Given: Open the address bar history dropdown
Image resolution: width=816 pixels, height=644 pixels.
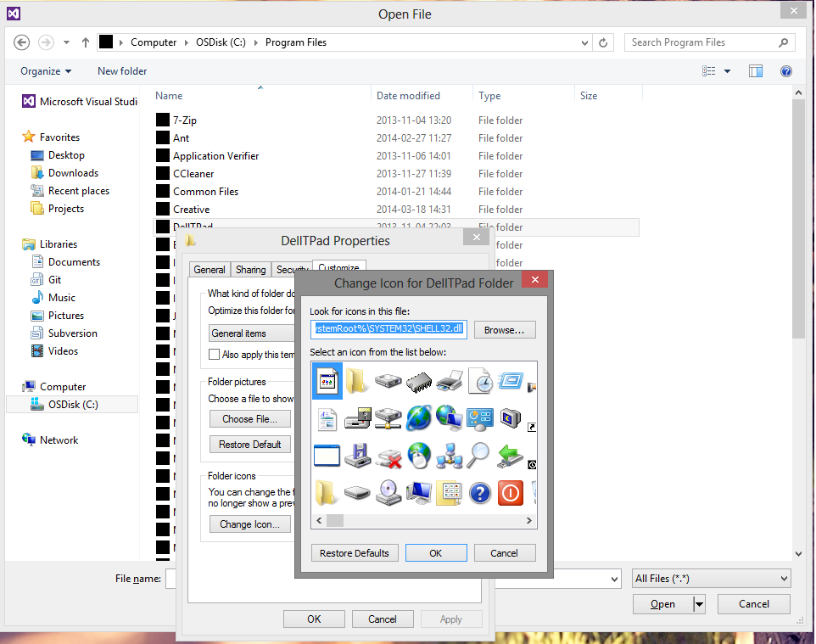Looking at the screenshot, I should pos(584,42).
